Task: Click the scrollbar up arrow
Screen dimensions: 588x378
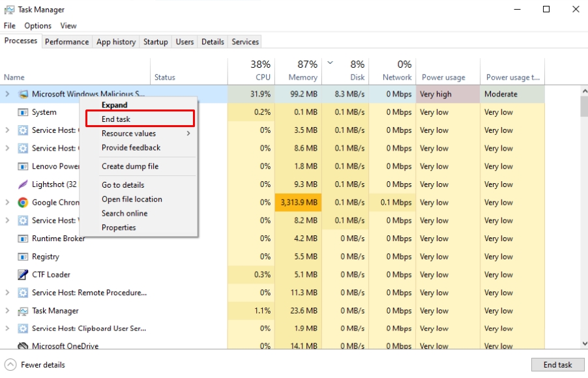Action: tap(584, 91)
